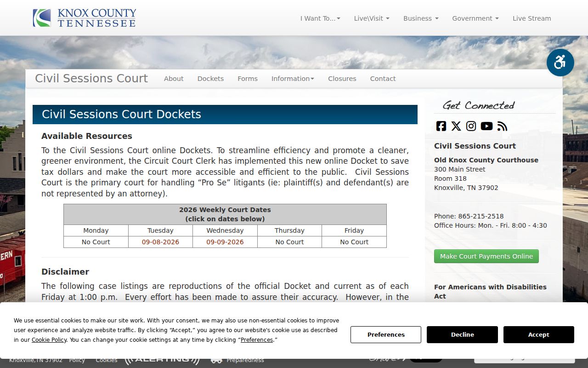Click the inline Preferences link in cookie text
The image size is (588, 368).
click(x=257, y=340)
